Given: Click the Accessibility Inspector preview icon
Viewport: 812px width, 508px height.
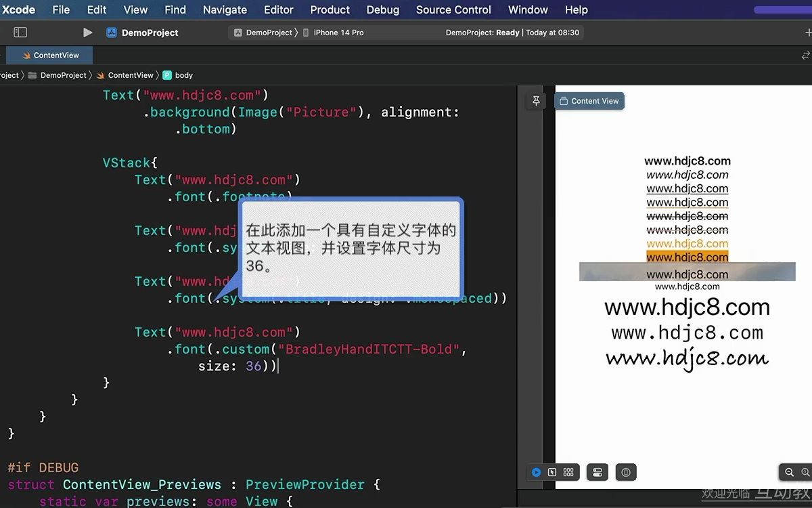Looking at the screenshot, I should [625, 472].
